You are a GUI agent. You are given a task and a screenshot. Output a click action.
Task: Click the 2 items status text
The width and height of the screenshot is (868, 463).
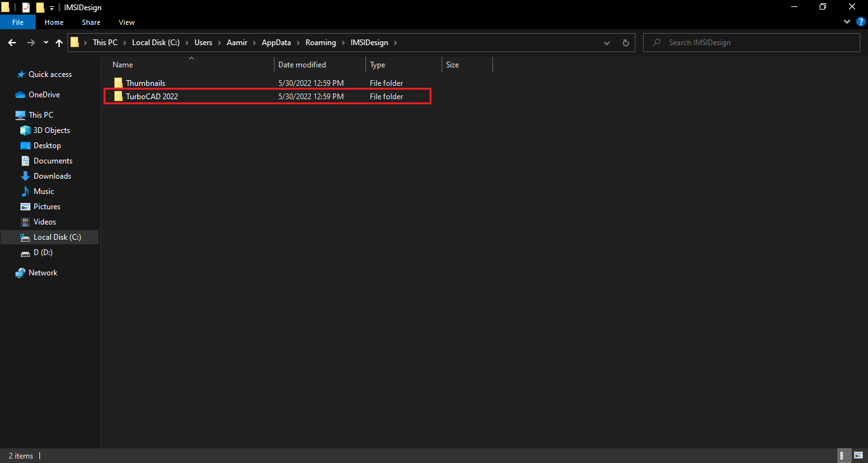pyautogui.click(x=21, y=456)
